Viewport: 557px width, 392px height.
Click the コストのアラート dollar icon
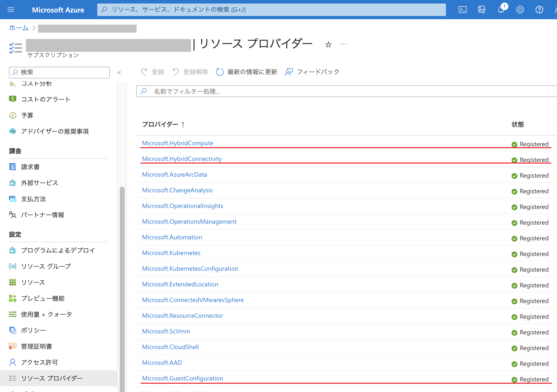[12, 99]
